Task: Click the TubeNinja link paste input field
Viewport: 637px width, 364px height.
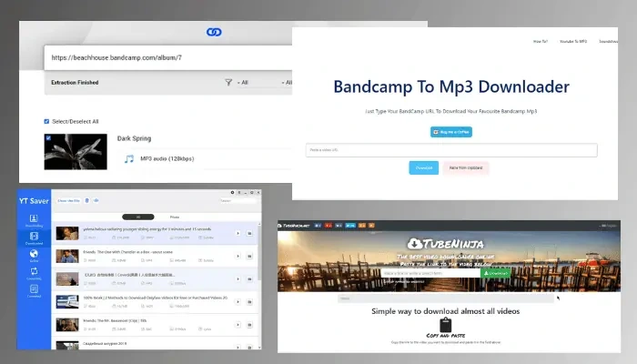Action: point(430,273)
